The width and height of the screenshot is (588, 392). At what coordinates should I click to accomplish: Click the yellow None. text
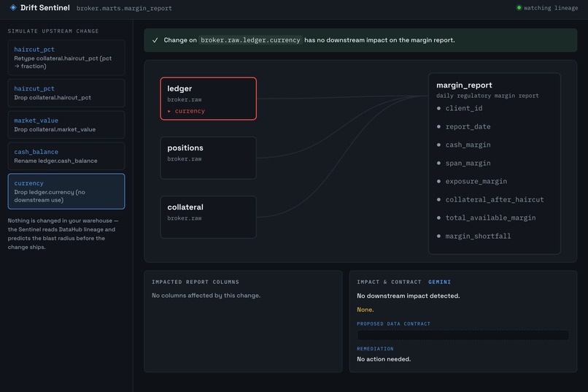[365, 310]
